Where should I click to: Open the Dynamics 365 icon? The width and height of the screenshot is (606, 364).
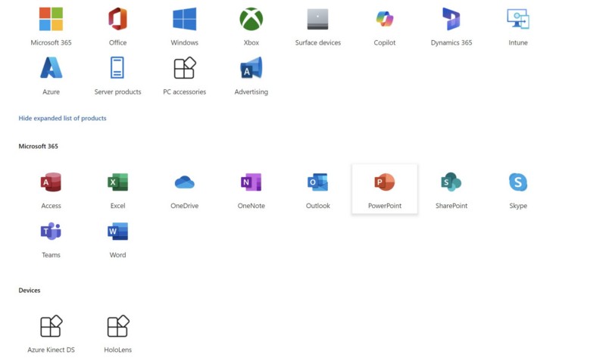(x=451, y=19)
